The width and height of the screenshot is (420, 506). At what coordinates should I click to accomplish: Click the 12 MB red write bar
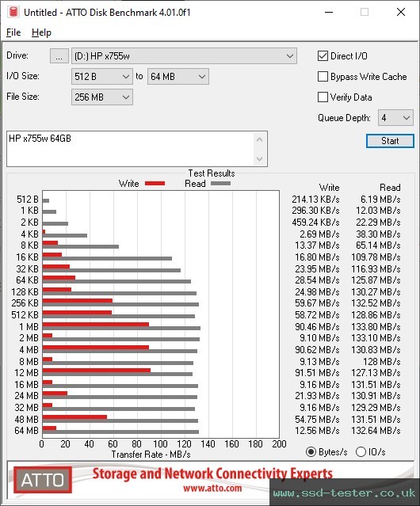click(97, 370)
